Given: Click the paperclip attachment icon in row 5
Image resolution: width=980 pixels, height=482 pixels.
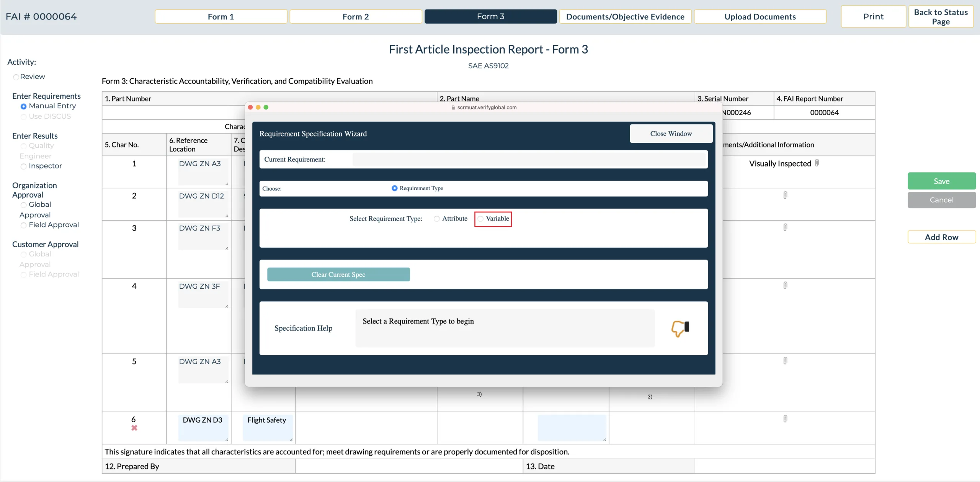Looking at the screenshot, I should click(785, 361).
